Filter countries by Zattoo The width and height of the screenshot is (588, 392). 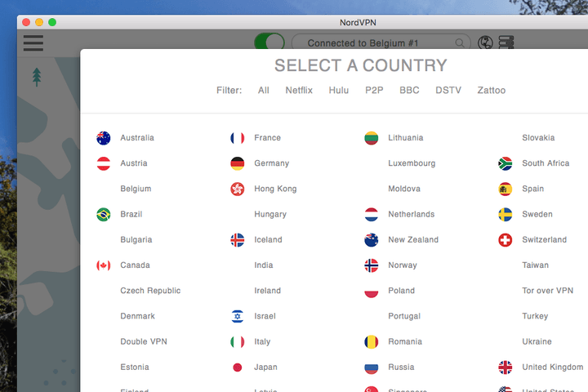pos(492,91)
